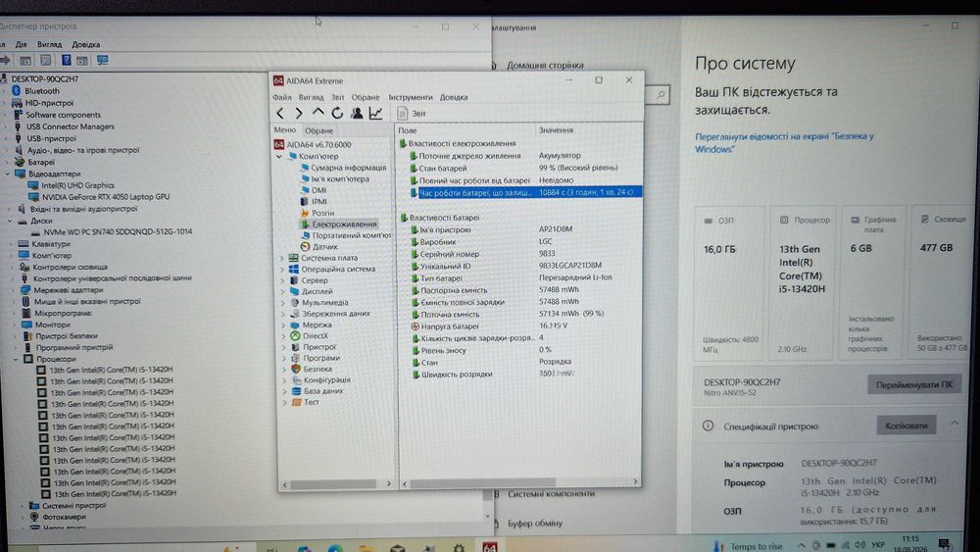980x552 pixels.
Task: Select Фотокамери in Device Manager
Action: coord(64,517)
